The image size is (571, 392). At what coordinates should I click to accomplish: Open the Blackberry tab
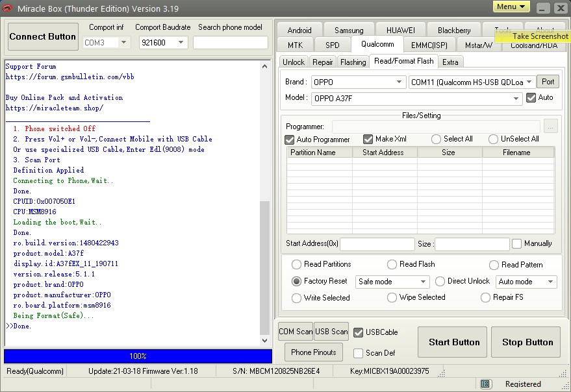click(454, 31)
